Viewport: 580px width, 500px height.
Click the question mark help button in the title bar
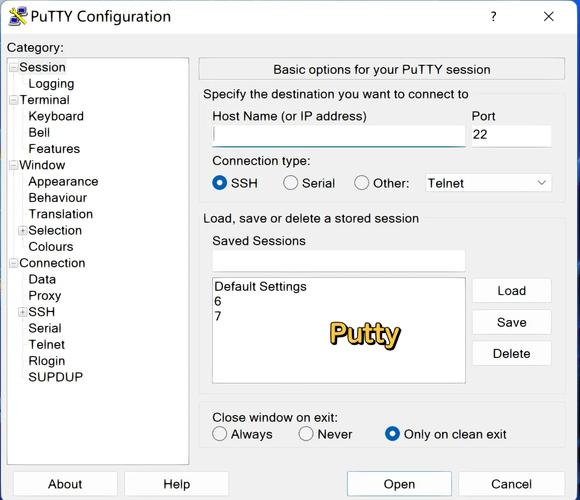coord(493,17)
